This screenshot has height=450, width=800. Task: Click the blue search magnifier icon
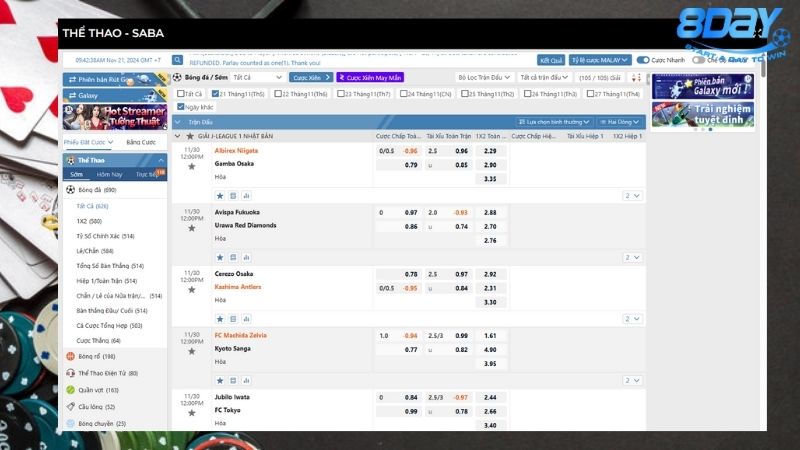[177, 60]
